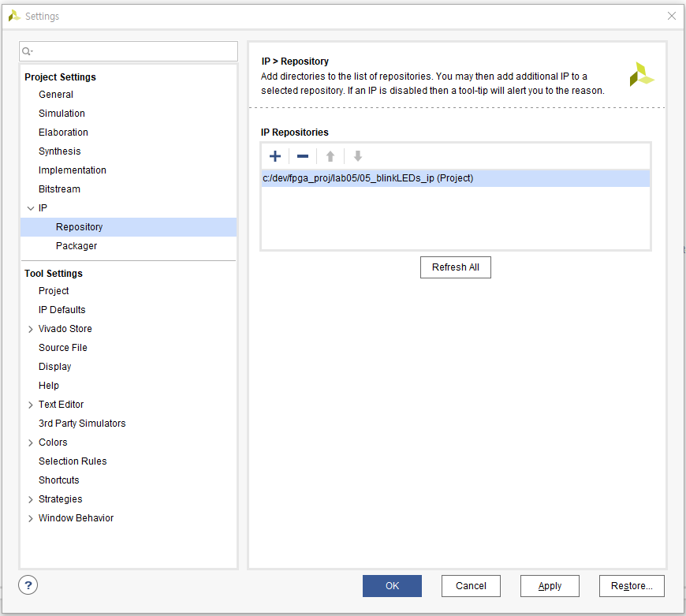Image resolution: width=686 pixels, height=616 pixels.
Task: Go to Synthesis settings
Action: pyautogui.click(x=59, y=151)
